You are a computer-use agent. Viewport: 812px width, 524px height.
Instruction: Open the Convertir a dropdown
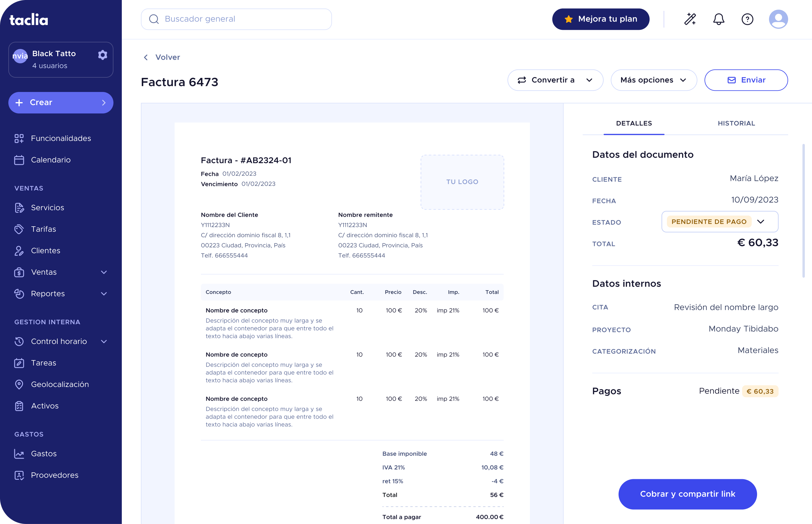click(x=555, y=80)
